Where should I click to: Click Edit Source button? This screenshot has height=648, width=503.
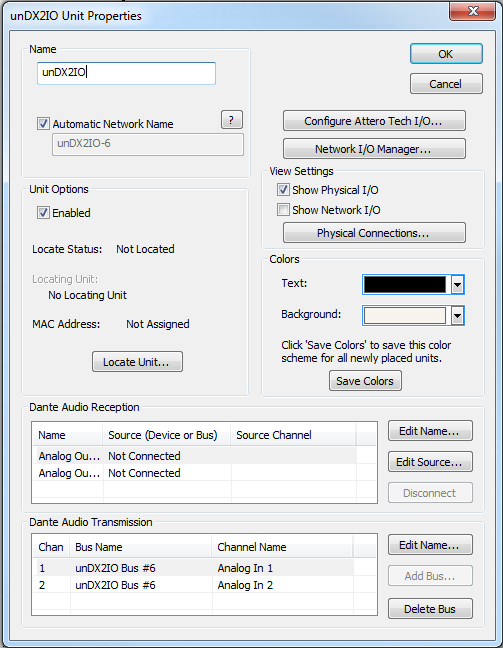[430, 462]
